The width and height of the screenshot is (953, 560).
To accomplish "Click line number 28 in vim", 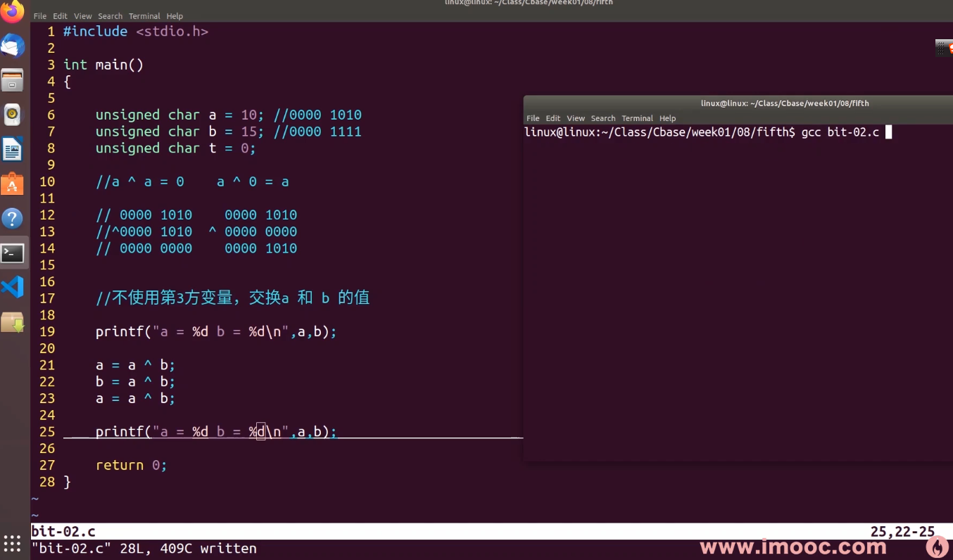I will click(x=46, y=482).
